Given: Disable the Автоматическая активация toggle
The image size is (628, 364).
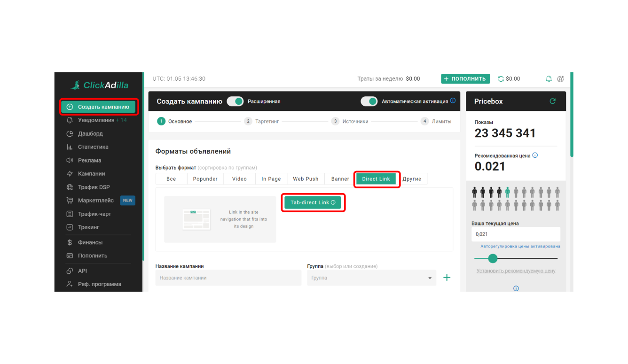Looking at the screenshot, I should pos(369,101).
